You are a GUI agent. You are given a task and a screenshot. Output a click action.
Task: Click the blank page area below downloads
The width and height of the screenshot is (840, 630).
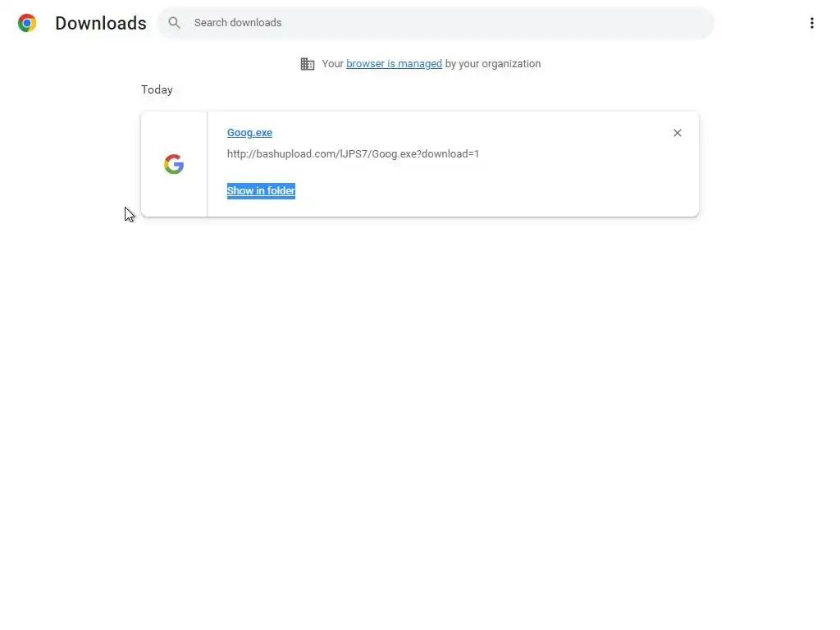[x=420, y=410]
